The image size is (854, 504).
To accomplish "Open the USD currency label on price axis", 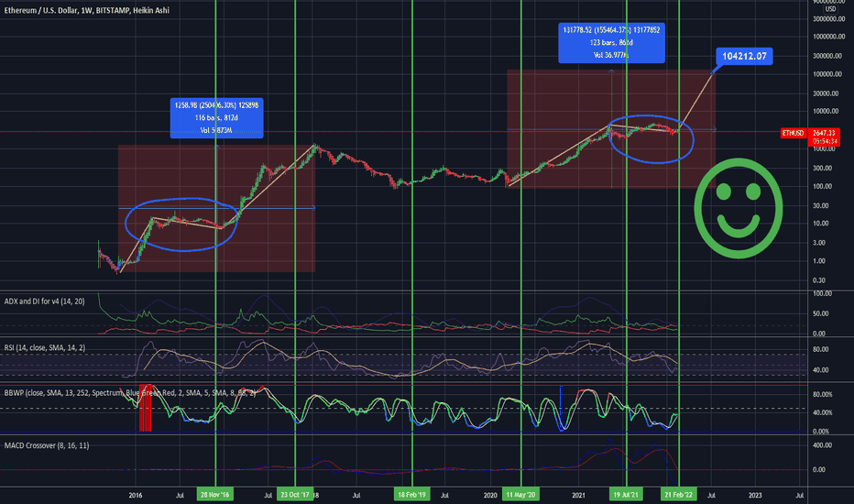I will (830, 9).
